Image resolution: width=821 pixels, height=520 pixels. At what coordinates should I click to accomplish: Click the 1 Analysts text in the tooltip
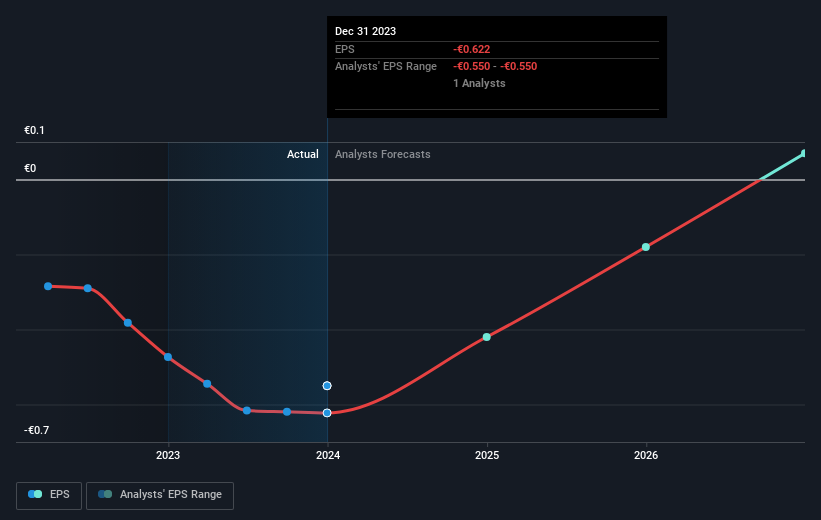pos(479,83)
